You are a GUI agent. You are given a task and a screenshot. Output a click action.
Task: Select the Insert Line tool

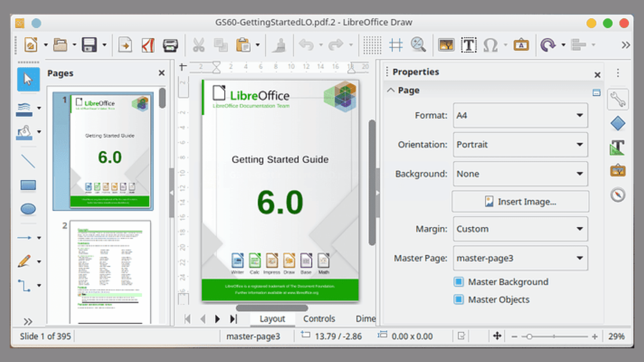(28, 161)
